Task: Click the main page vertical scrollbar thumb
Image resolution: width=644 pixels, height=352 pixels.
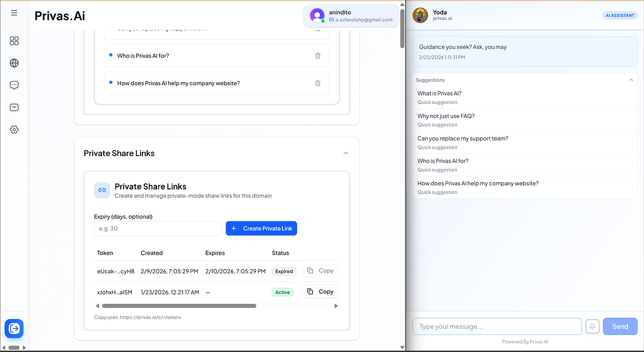Action: tap(402, 28)
